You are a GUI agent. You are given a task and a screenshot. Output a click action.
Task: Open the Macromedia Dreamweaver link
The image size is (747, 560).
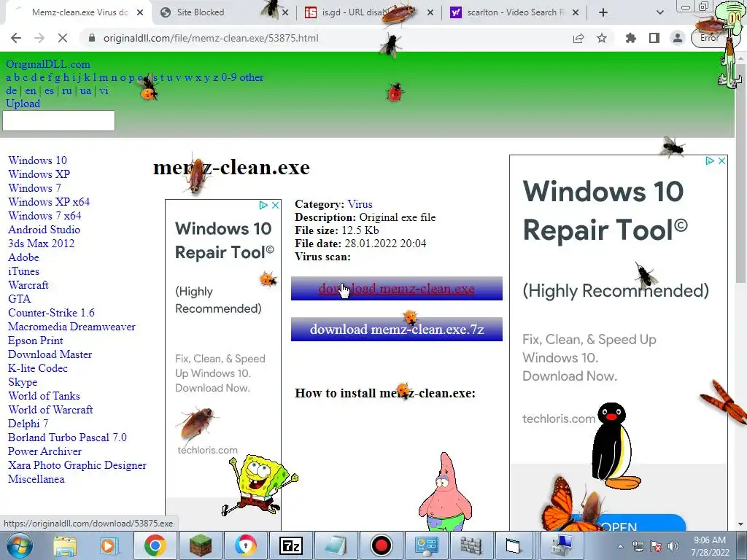click(71, 327)
